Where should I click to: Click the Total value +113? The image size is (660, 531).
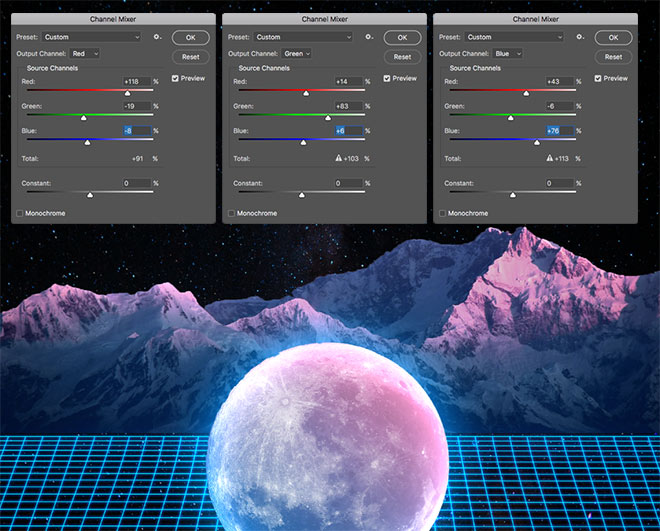point(562,159)
